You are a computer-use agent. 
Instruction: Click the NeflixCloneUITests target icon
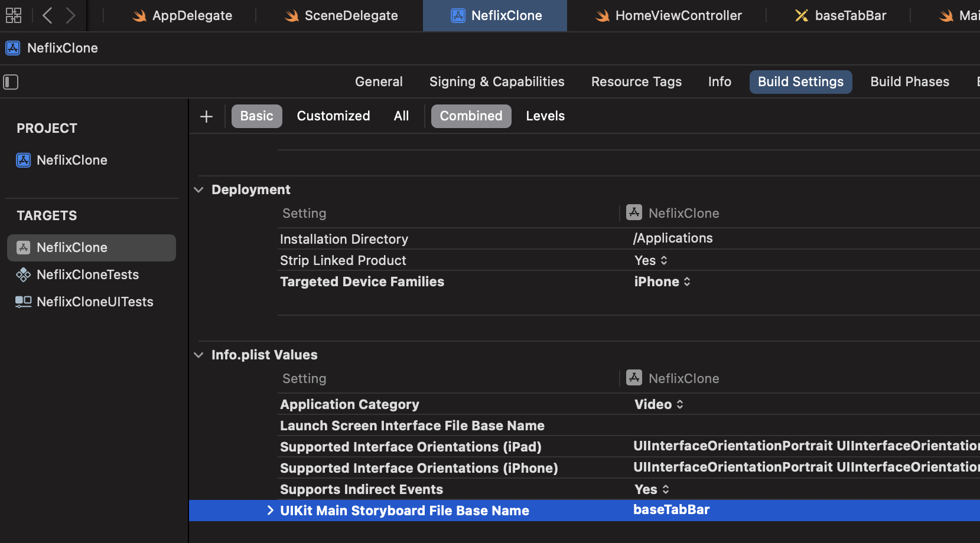(24, 302)
